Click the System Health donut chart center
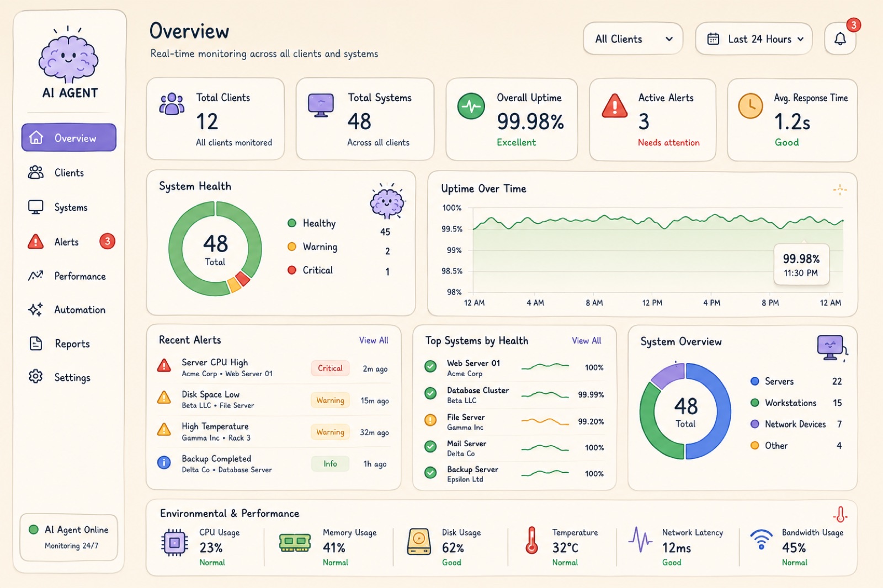This screenshot has height=588, width=883. pos(215,249)
